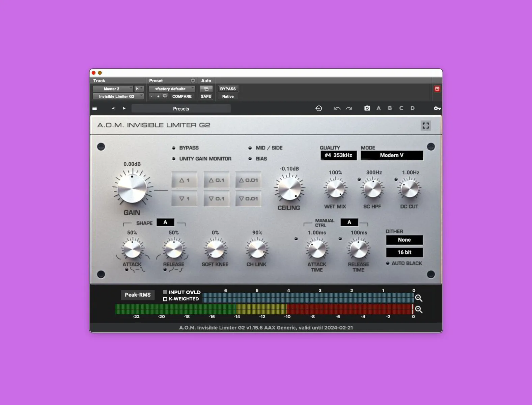Image resolution: width=532 pixels, height=405 pixels.
Task: Zoom the level meter magnifier
Action: click(x=419, y=309)
